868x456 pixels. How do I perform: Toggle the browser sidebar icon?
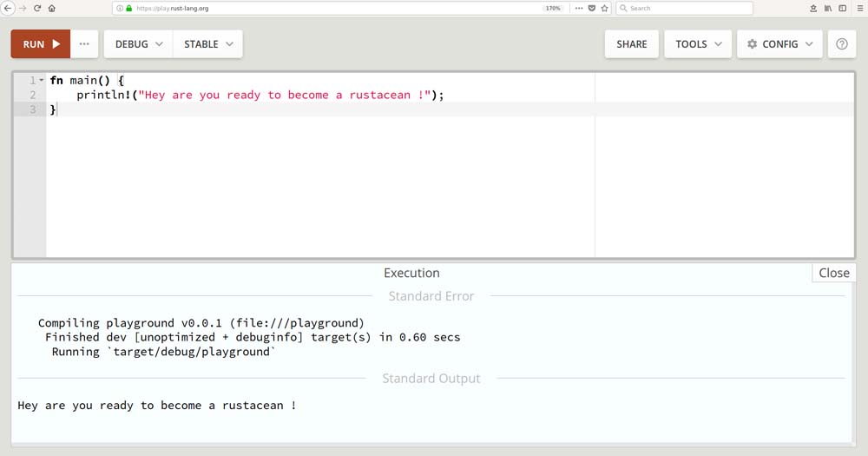coord(843,9)
